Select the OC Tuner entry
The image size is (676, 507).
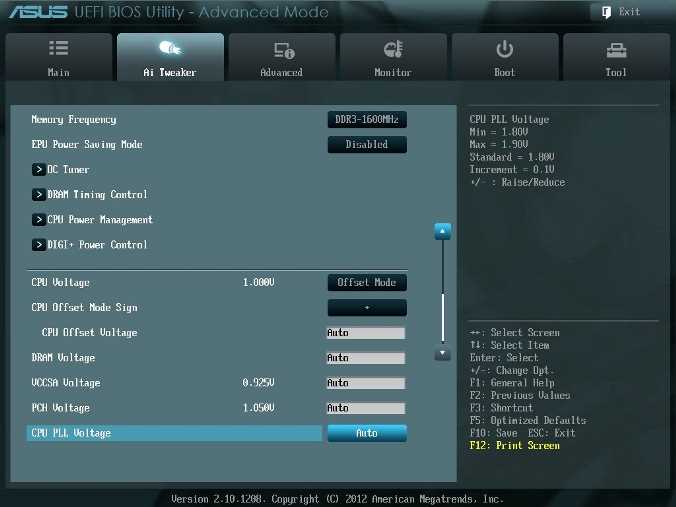[68, 169]
